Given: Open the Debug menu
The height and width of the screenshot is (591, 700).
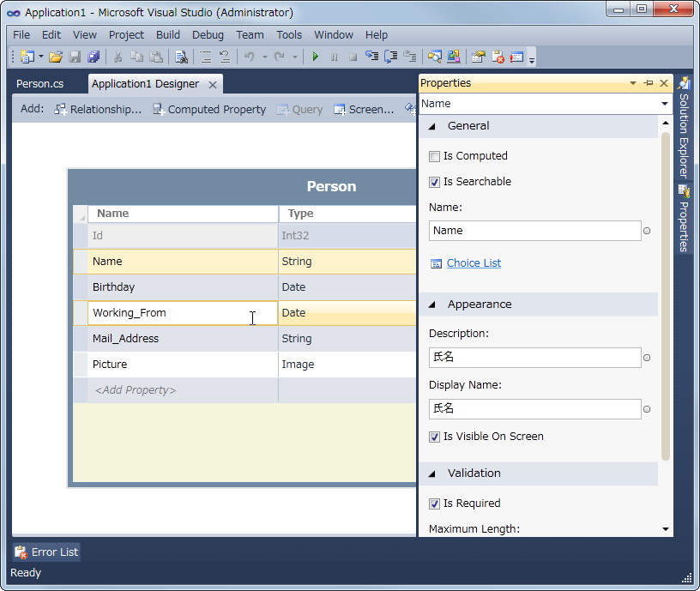Looking at the screenshot, I should [x=208, y=35].
